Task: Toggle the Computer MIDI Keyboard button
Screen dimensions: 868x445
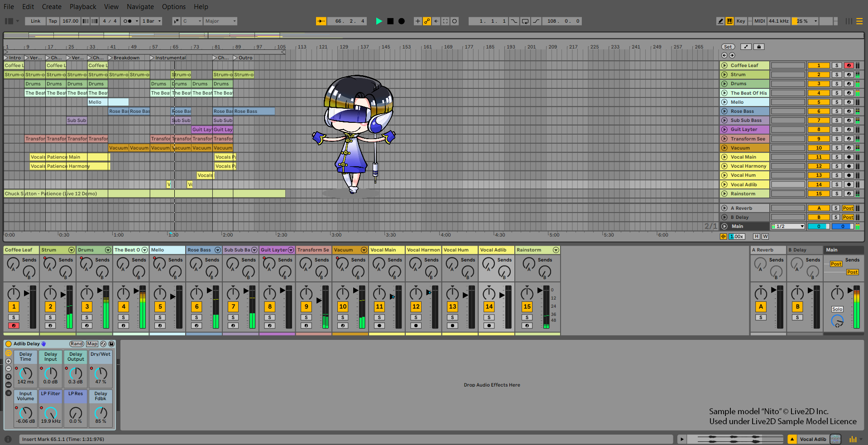Action: [x=729, y=21]
